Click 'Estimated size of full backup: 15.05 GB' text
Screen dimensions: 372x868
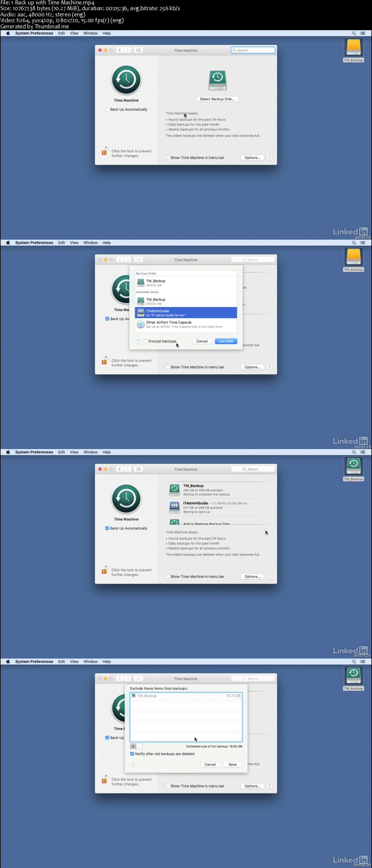coord(214,746)
